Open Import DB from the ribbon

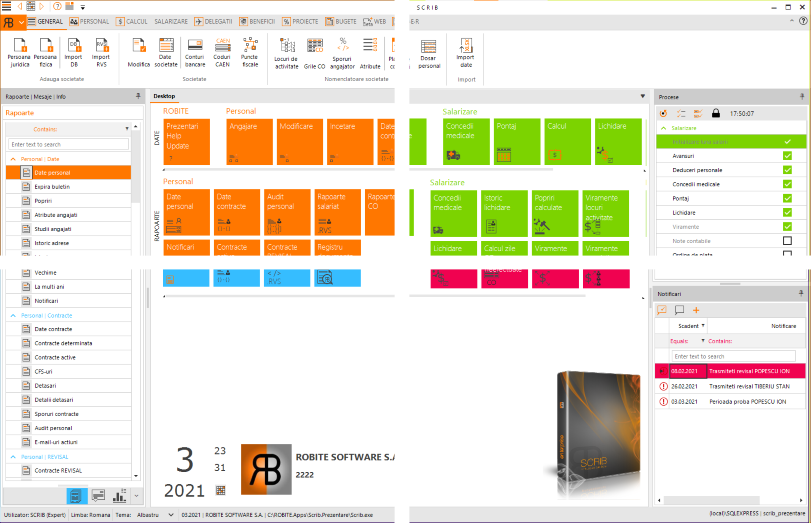(x=73, y=52)
